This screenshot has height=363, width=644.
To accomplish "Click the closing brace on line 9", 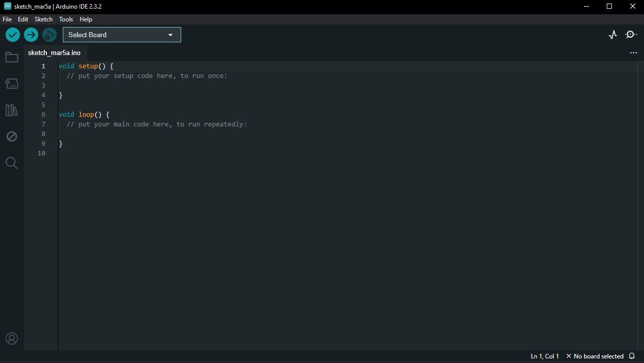I will 61,143.
